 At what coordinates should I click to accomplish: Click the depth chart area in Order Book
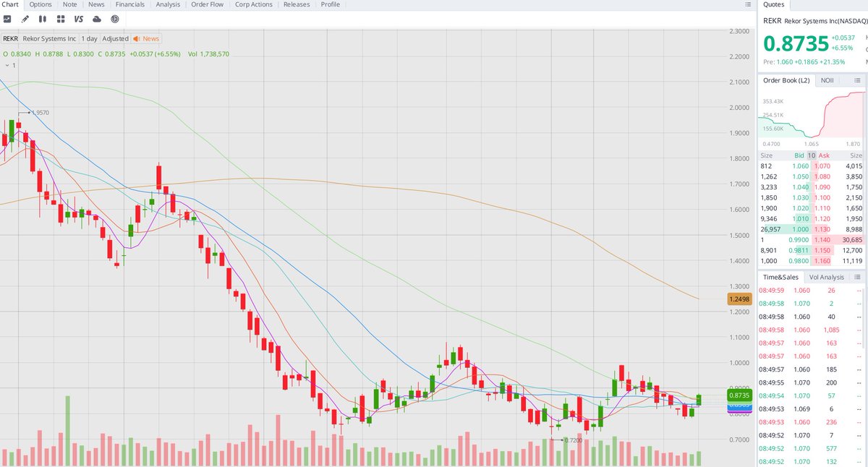(812, 116)
